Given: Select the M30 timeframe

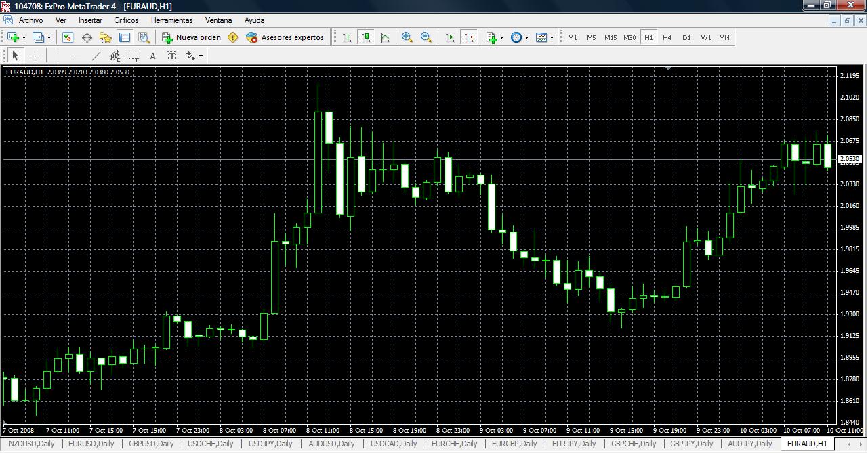Looking at the screenshot, I should [x=629, y=37].
